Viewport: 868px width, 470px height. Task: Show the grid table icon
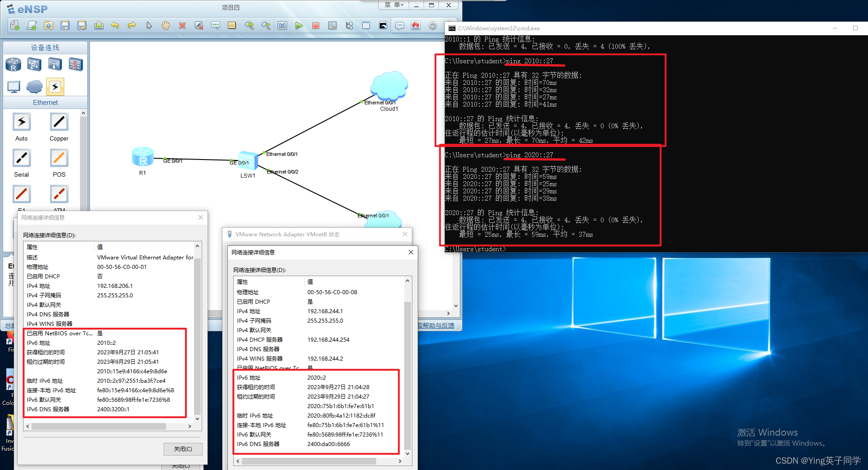366,25
